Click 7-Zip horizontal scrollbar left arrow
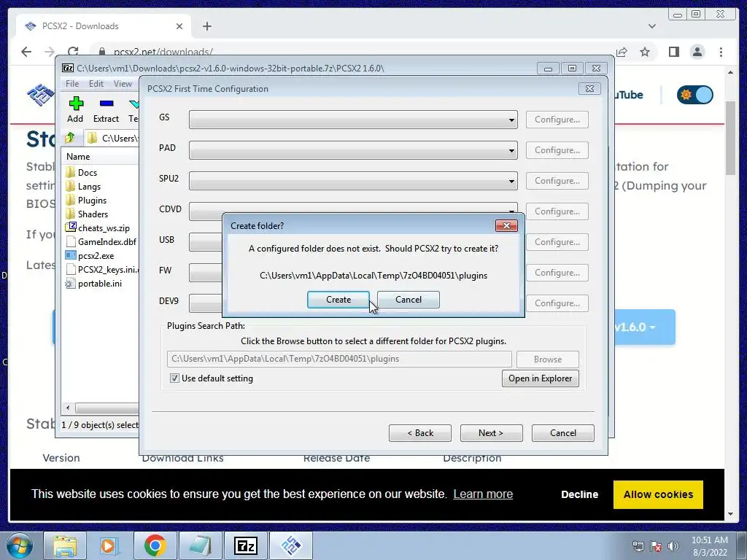 (68, 408)
